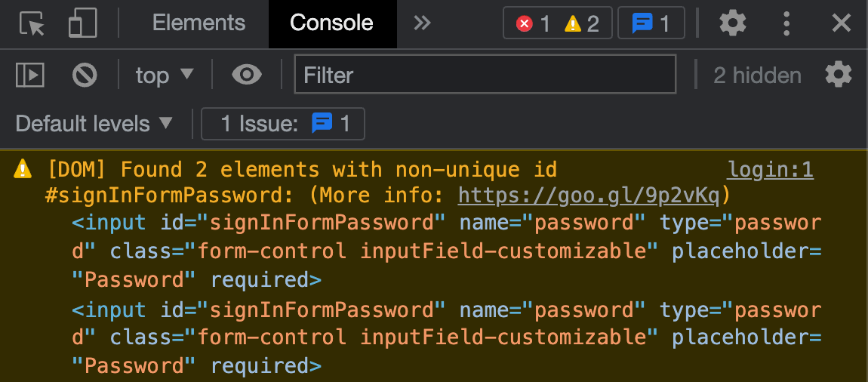Click the 1 Issue button
The width and height of the screenshot is (868, 382).
(283, 124)
